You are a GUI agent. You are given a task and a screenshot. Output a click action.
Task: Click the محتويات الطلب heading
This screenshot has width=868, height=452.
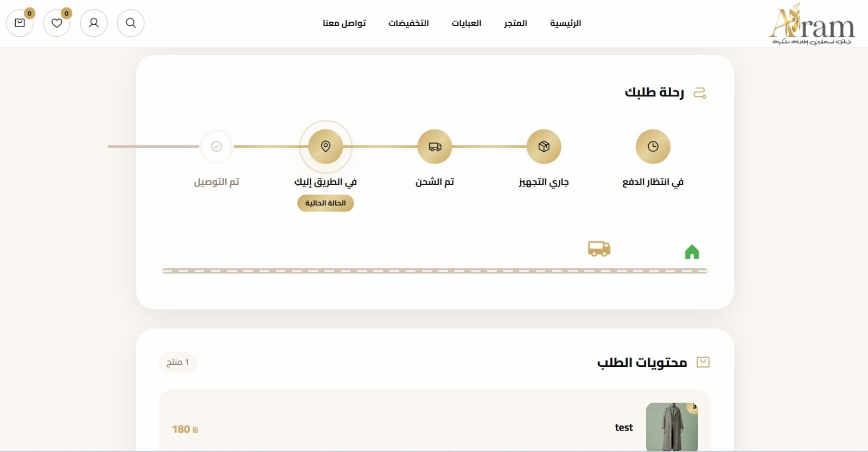(642, 363)
